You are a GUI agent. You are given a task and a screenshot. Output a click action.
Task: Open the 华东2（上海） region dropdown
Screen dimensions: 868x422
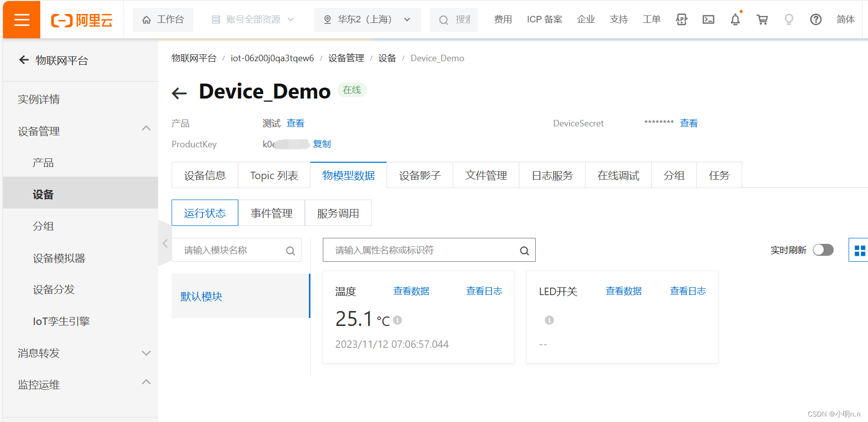368,19
